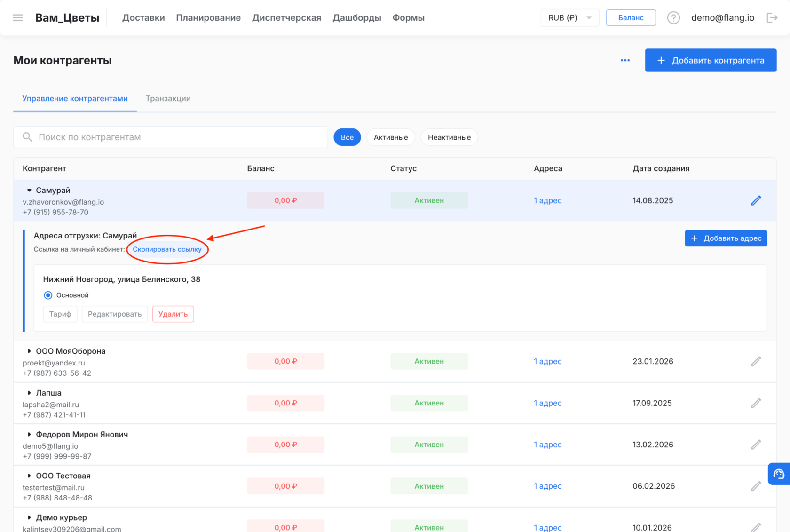Viewport: 790px width, 532px height.
Task: Click the email testertest@mail.ru
Action: click(54, 488)
